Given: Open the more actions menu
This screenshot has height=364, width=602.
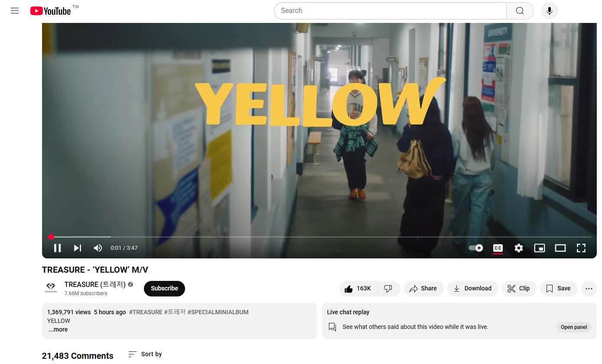Looking at the screenshot, I should tap(589, 288).
